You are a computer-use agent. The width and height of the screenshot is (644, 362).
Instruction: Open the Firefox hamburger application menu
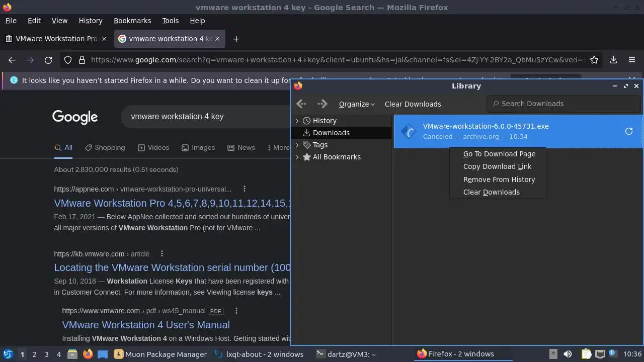tap(632, 60)
